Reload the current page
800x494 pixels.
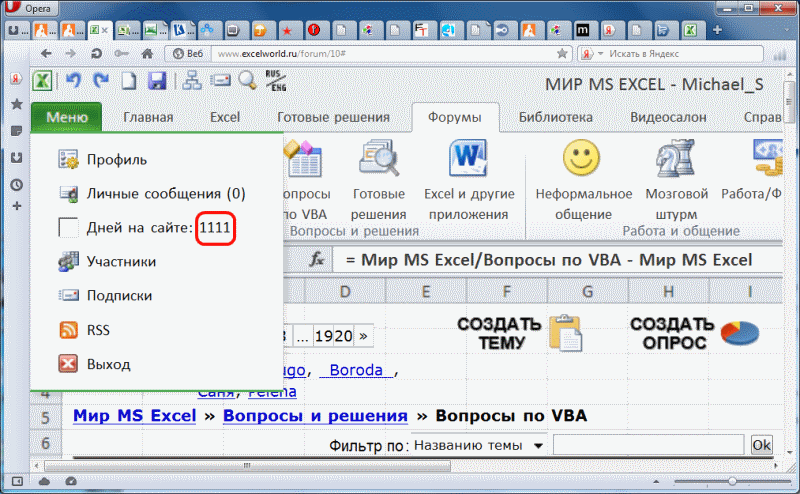click(95, 54)
